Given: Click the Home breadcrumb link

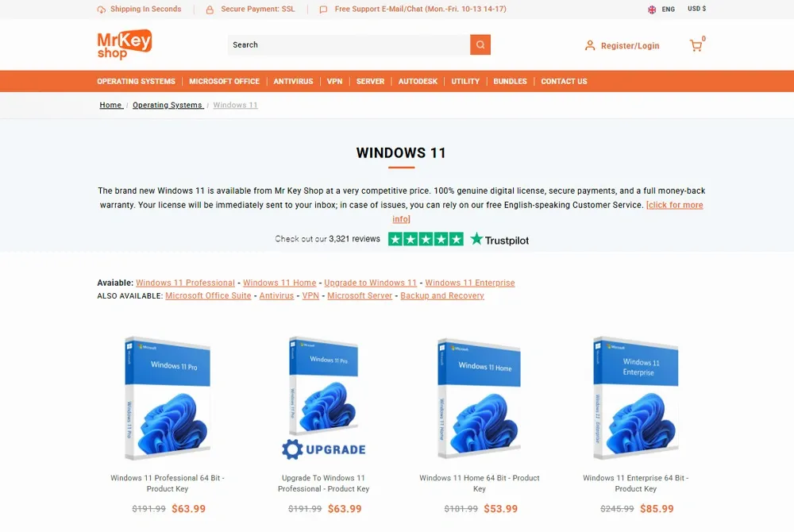Looking at the screenshot, I should tap(111, 105).
